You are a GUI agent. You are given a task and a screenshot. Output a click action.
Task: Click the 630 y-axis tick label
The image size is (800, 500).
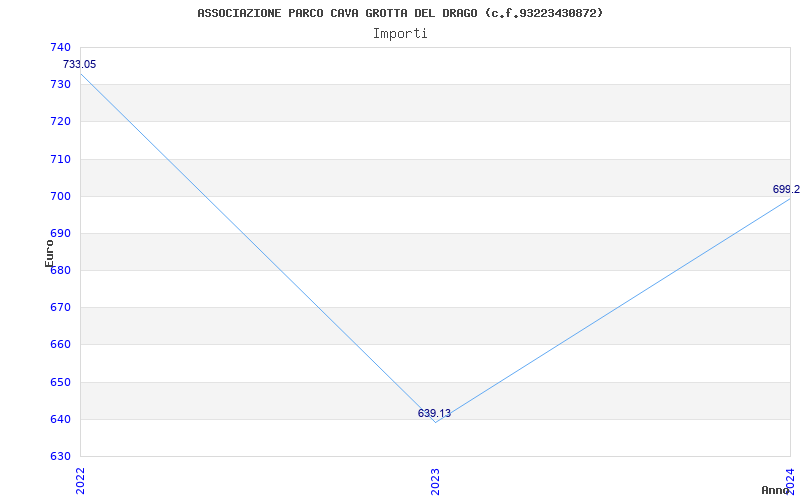click(60, 457)
